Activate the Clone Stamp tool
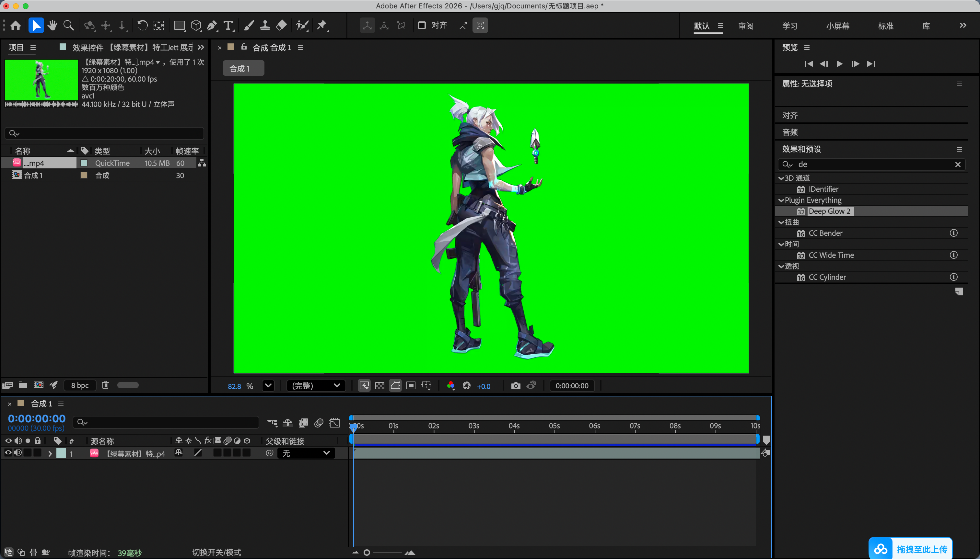Screen dimensions: 980x559 click(x=265, y=26)
